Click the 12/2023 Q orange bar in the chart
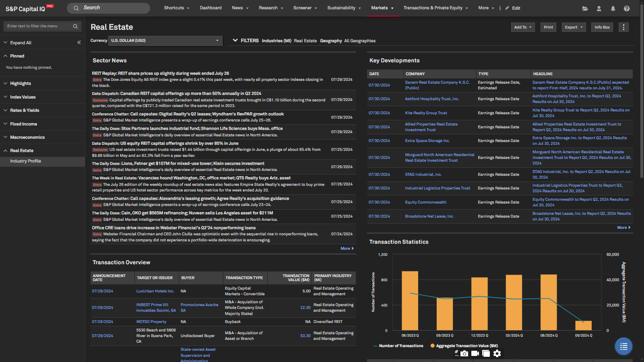Screen dimensions: 644x362 479,304
